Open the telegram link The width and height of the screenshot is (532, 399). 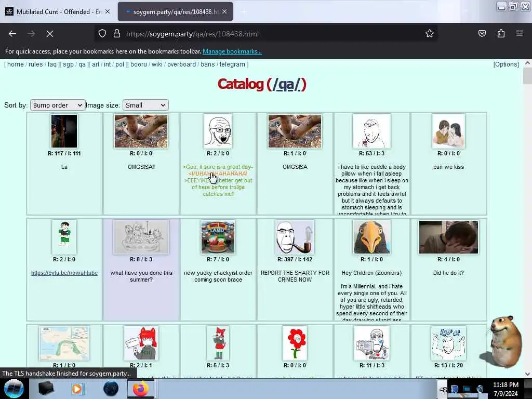pos(232,64)
